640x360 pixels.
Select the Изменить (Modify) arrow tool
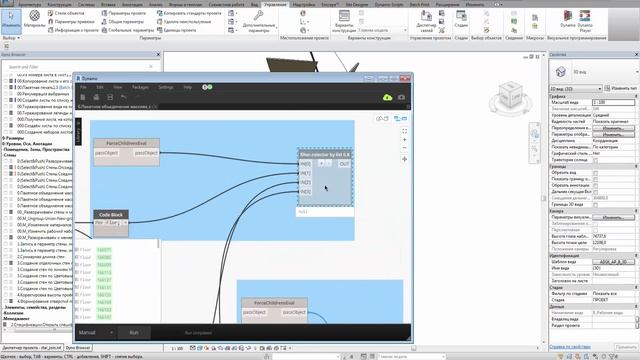coord(11,20)
